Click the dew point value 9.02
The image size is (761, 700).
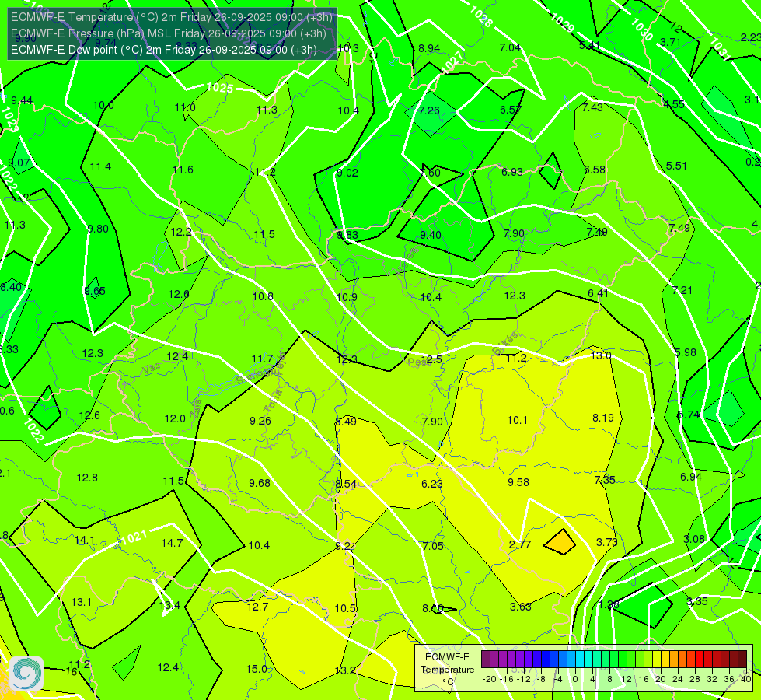pyautogui.click(x=347, y=173)
